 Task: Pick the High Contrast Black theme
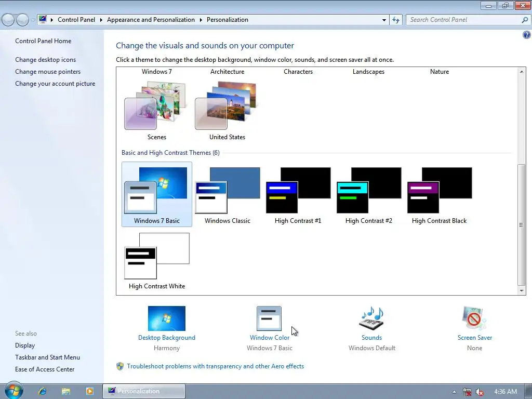coord(439,194)
